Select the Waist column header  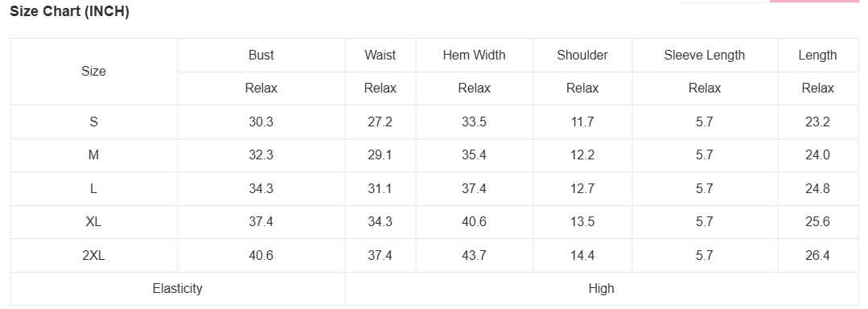click(381, 56)
